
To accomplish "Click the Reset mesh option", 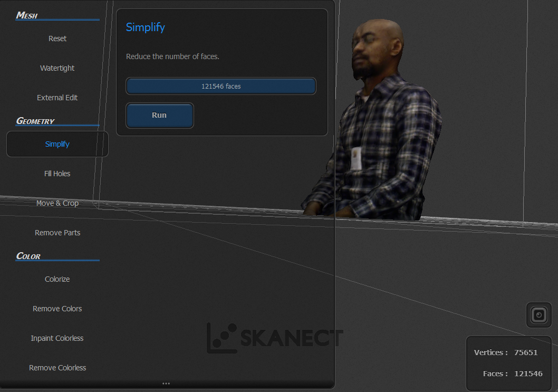I will pyautogui.click(x=57, y=39).
